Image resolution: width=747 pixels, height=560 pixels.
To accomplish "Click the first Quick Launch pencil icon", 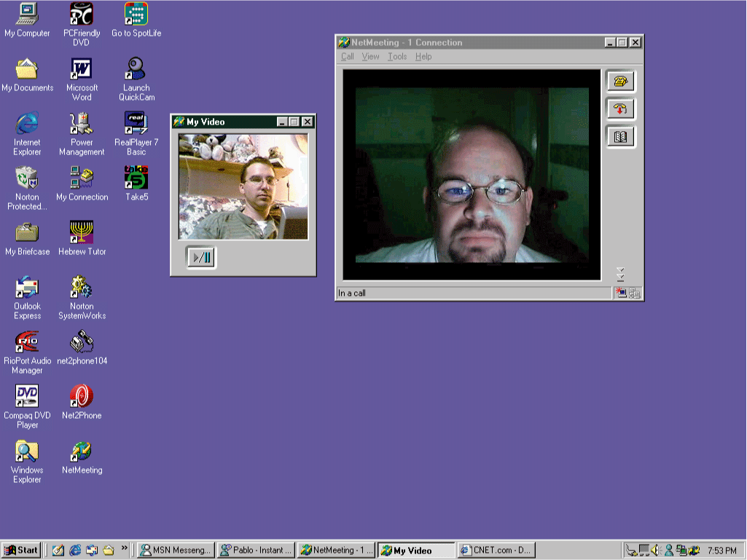I will point(58,550).
